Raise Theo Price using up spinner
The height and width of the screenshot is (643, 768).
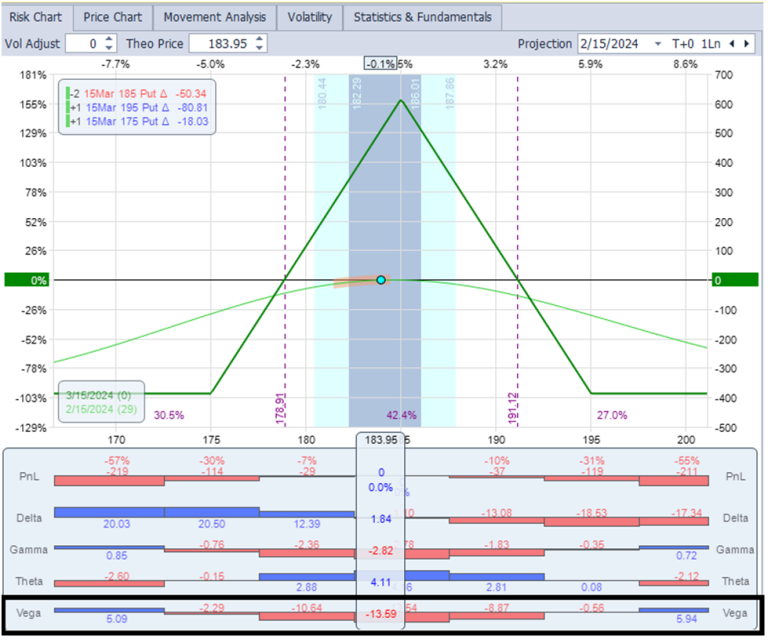tap(261, 39)
